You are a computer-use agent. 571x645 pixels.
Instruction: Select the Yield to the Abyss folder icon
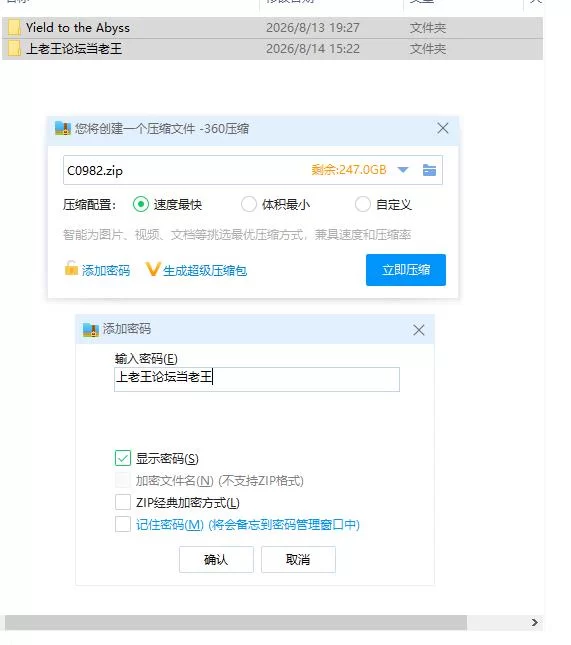coord(14,28)
